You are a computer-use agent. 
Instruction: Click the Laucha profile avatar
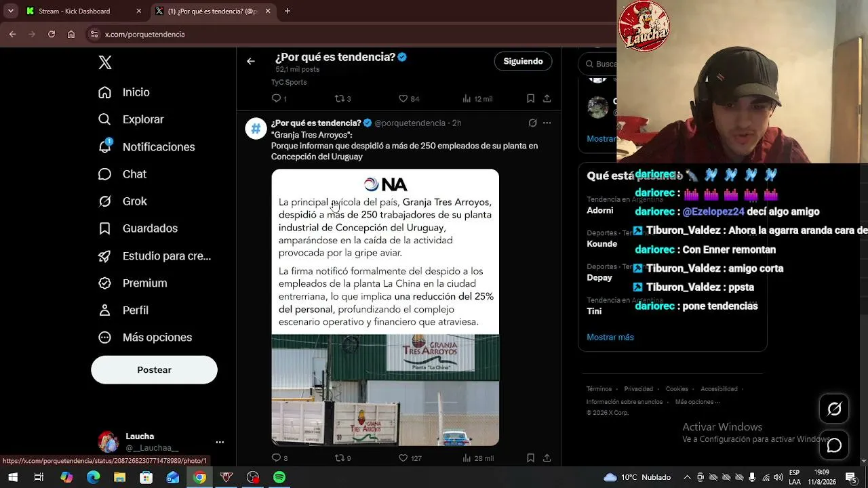click(108, 442)
